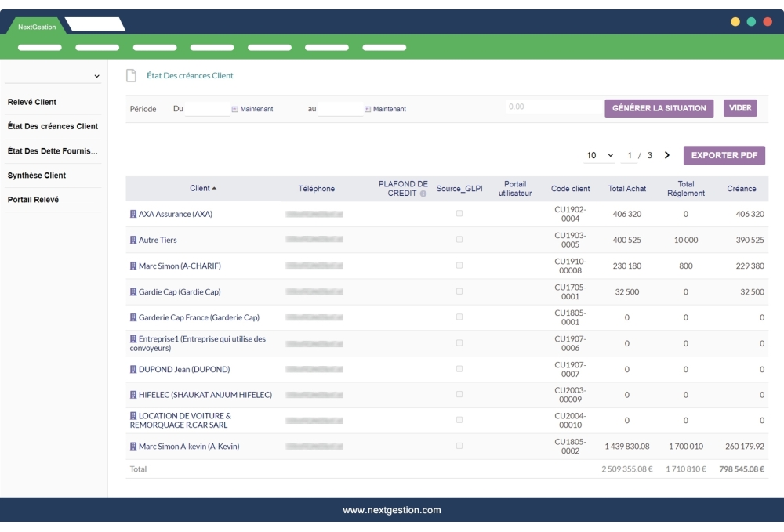Image resolution: width=784 pixels, height=532 pixels.
Task: Click the company icon beside AXA Assurance
Action: click(133, 212)
